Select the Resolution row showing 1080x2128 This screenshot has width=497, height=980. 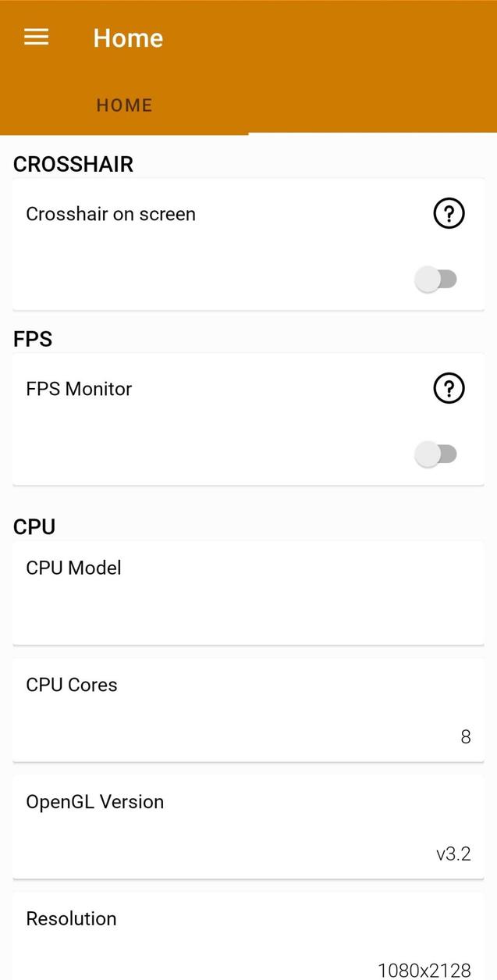pos(248,937)
